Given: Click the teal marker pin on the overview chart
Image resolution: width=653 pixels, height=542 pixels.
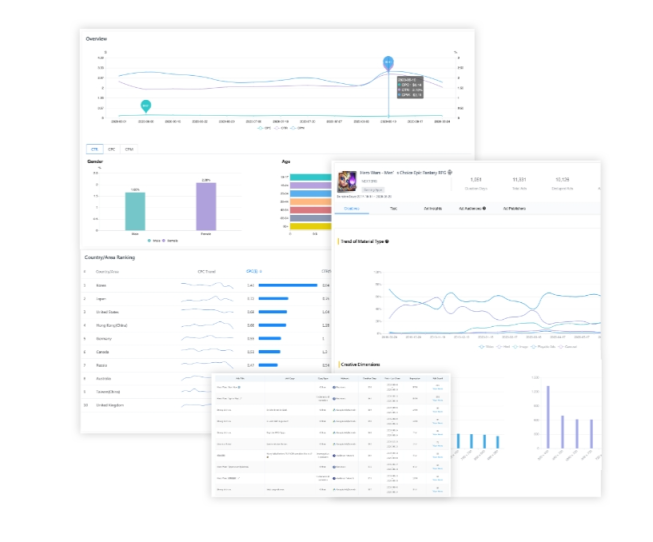Looking at the screenshot, I should (x=146, y=104).
